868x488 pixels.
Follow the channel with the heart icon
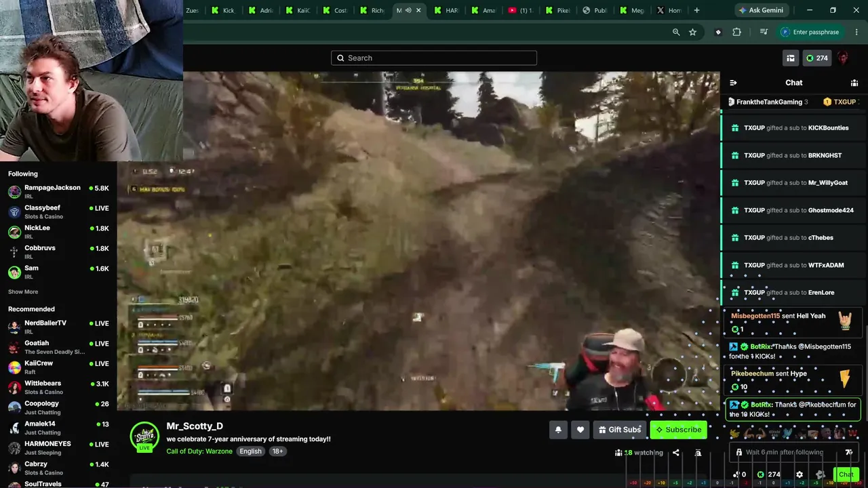(x=580, y=430)
